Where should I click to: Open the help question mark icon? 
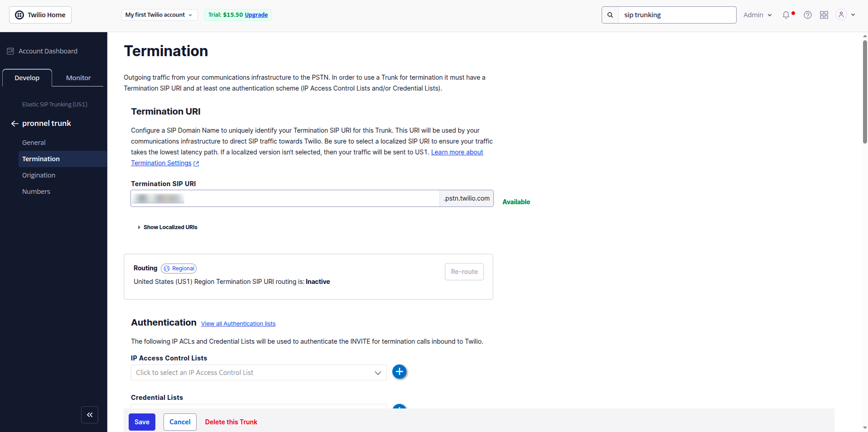[x=808, y=15]
